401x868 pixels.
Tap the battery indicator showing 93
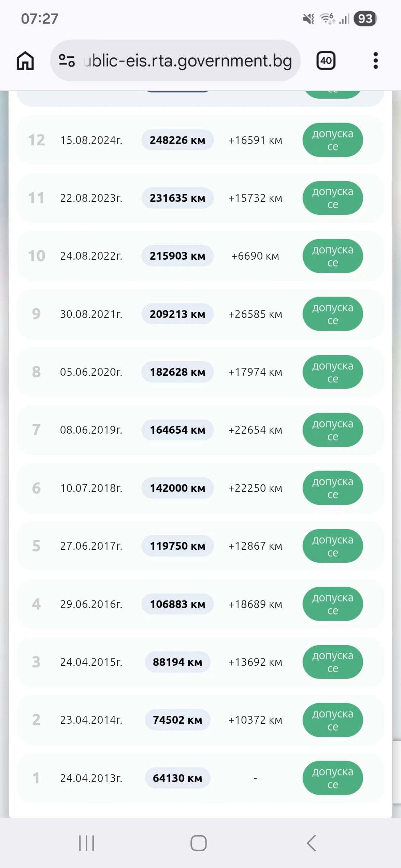pos(365,18)
